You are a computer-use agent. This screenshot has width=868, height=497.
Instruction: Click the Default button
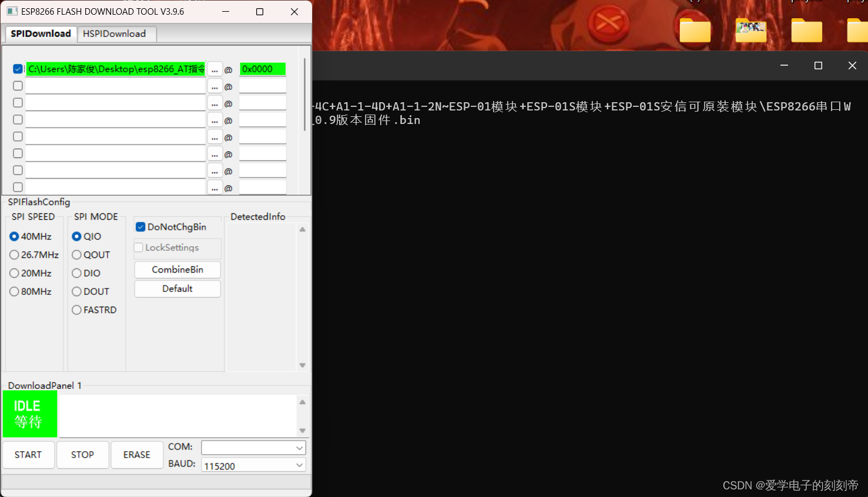point(177,288)
